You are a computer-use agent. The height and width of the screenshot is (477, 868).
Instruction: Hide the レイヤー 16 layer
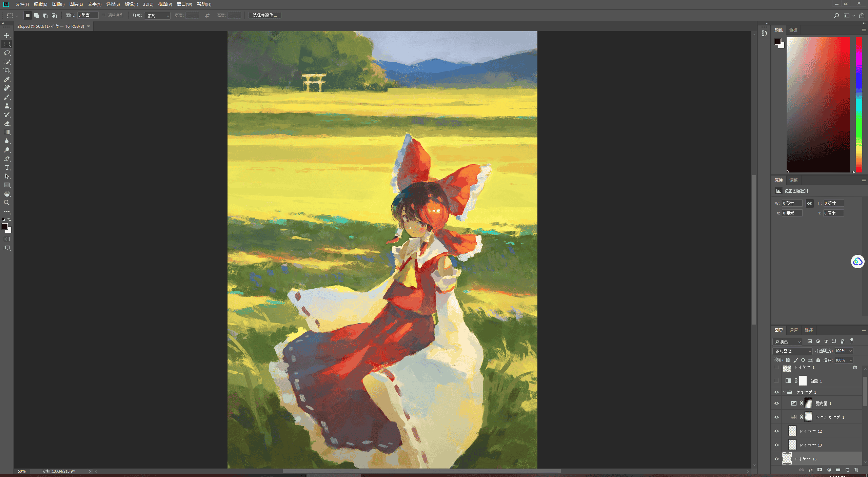tap(776, 459)
